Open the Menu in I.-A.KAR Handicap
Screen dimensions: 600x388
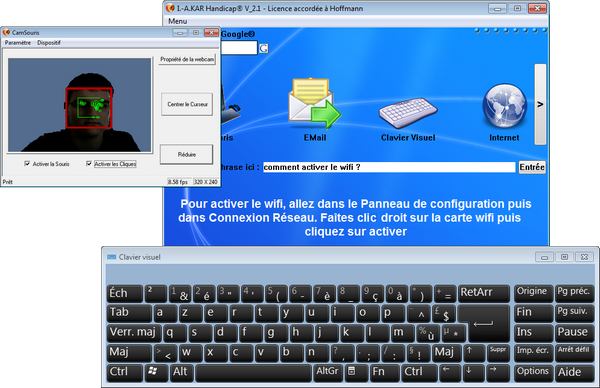pyautogui.click(x=178, y=21)
